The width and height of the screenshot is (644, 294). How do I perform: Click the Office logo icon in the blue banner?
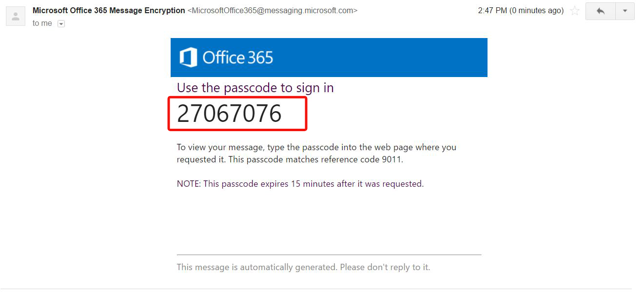tap(188, 58)
